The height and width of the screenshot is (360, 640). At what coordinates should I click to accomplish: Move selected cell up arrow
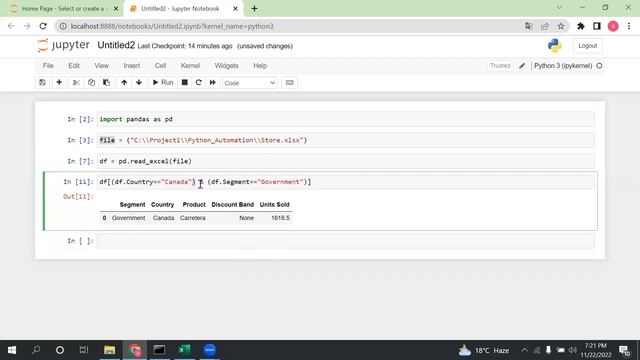124,82
